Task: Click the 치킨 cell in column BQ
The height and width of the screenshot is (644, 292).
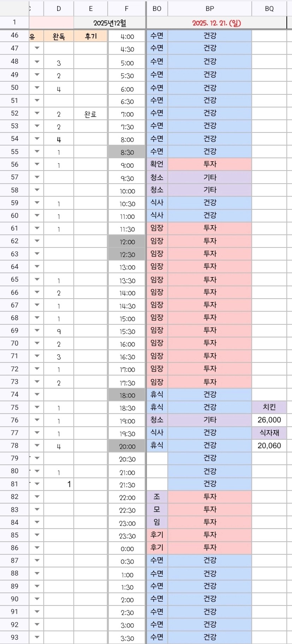Action: click(269, 407)
